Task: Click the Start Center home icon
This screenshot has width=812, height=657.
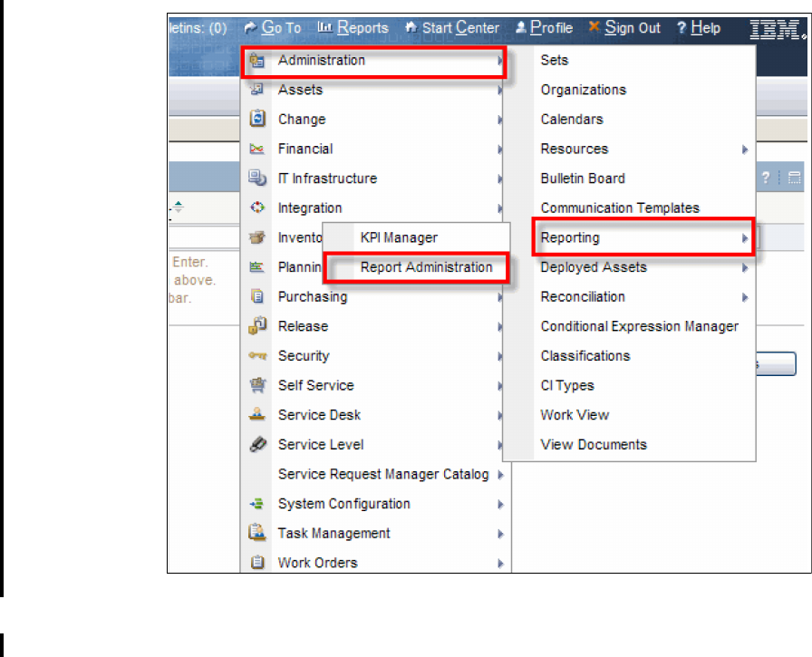Action: (411, 27)
